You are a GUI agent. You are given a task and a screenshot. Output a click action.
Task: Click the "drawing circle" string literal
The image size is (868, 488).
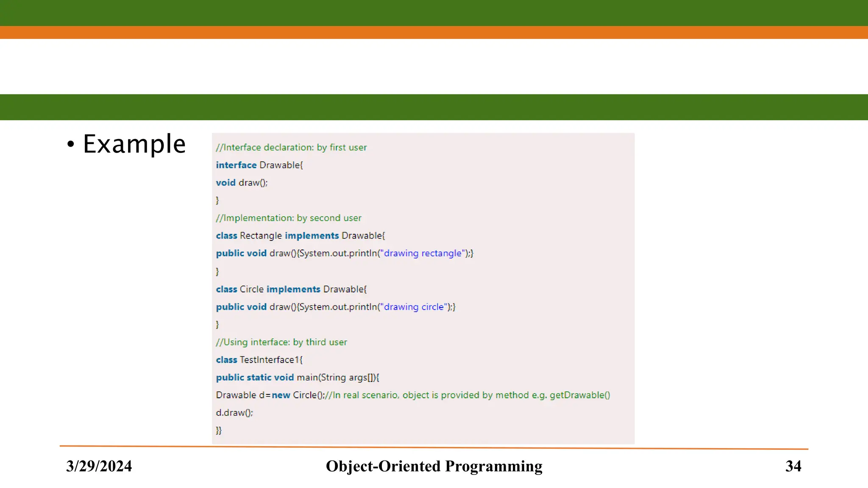pos(413,307)
